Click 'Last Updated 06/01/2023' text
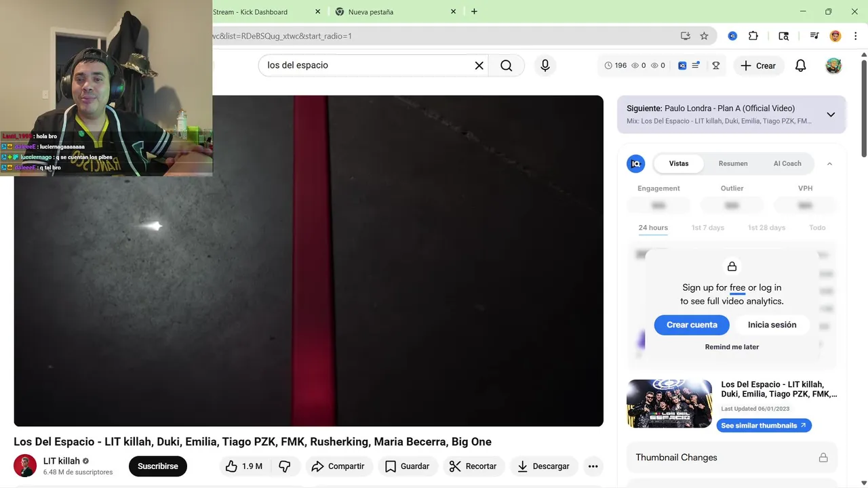This screenshot has width=868, height=488. pyautogui.click(x=755, y=409)
